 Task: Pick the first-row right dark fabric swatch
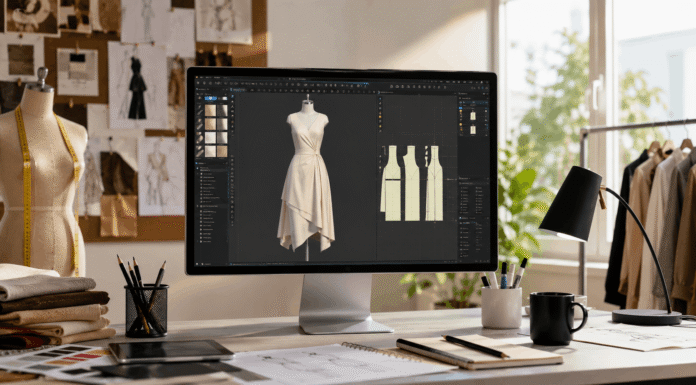pyautogui.click(x=222, y=110)
